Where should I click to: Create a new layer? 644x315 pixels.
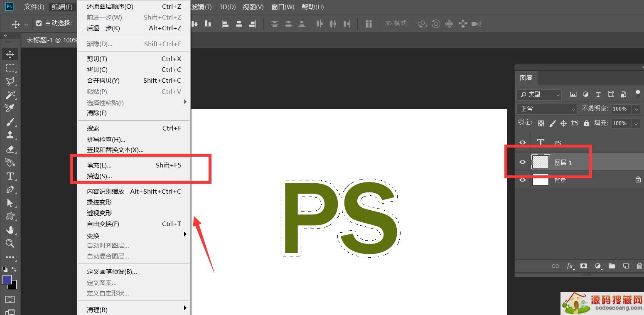pos(626,266)
